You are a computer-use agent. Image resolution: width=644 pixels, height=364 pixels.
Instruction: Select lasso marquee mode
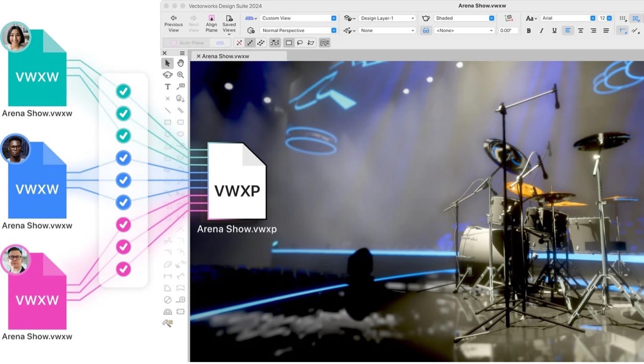pos(299,43)
